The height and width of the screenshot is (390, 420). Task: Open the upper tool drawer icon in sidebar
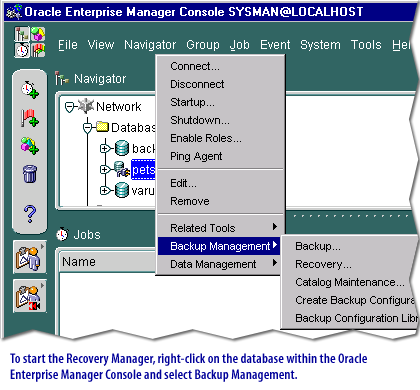[30, 258]
